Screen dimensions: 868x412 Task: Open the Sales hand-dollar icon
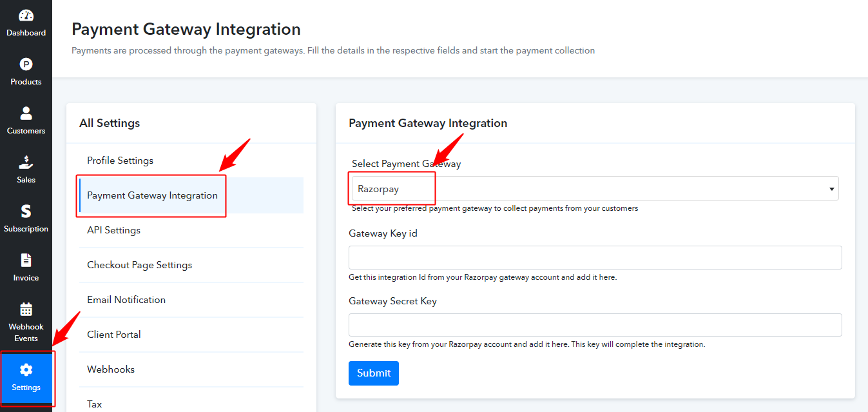tap(26, 162)
